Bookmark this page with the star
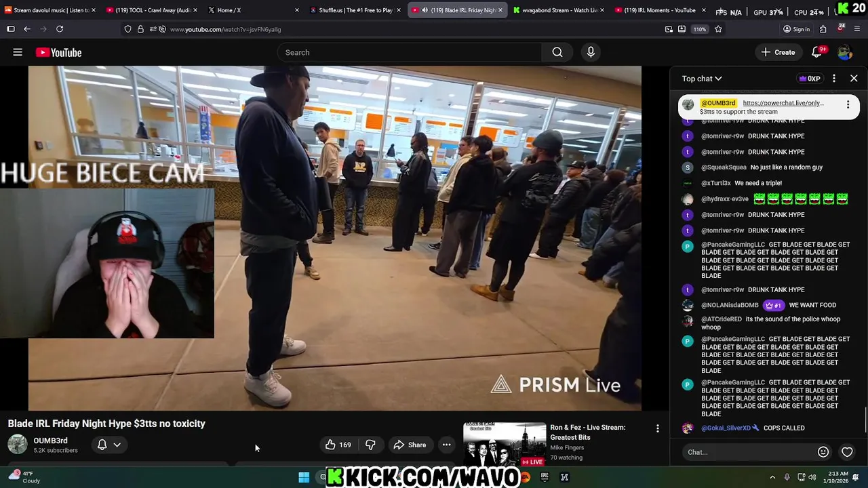Screen dimensions: 868x488 (718, 29)
